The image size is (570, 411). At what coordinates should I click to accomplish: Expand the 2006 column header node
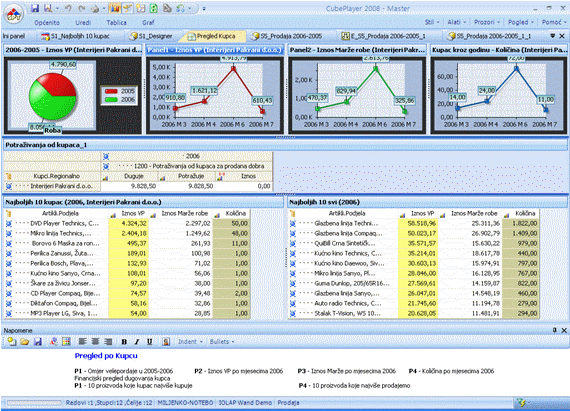tap(106, 156)
